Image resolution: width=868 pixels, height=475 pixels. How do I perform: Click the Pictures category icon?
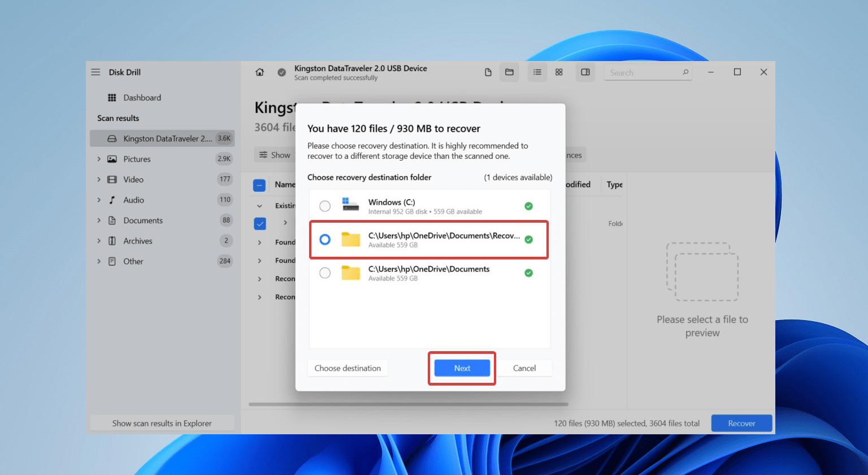tap(112, 159)
